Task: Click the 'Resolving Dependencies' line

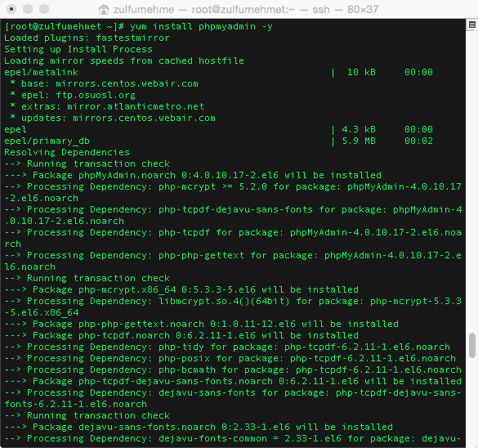Action: [x=67, y=152]
